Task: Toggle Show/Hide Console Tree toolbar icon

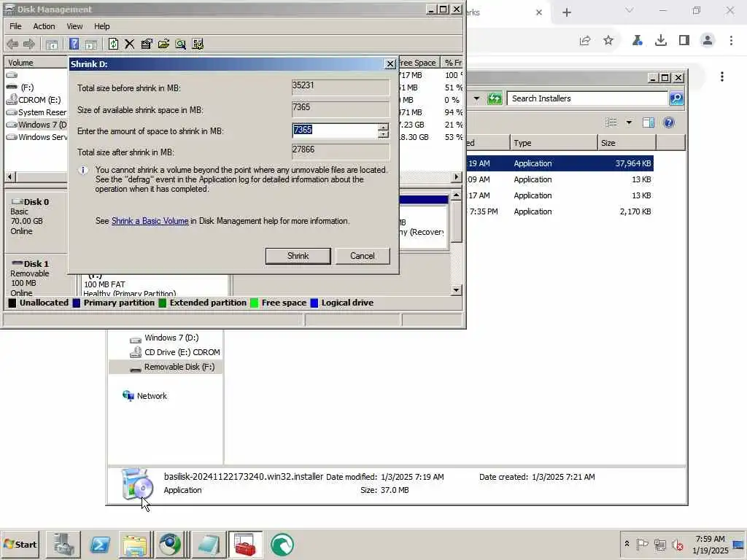Action: tap(52, 44)
